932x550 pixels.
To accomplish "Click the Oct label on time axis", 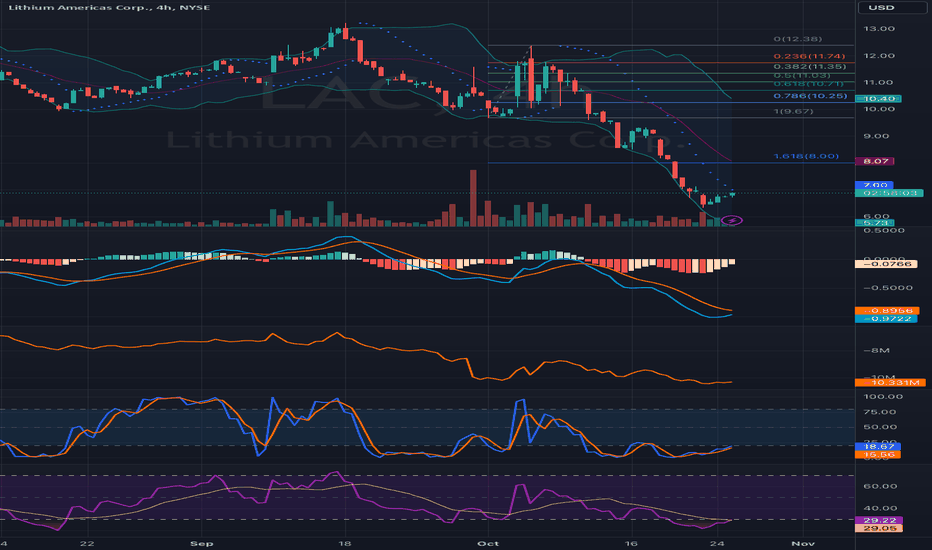I will point(488,543).
